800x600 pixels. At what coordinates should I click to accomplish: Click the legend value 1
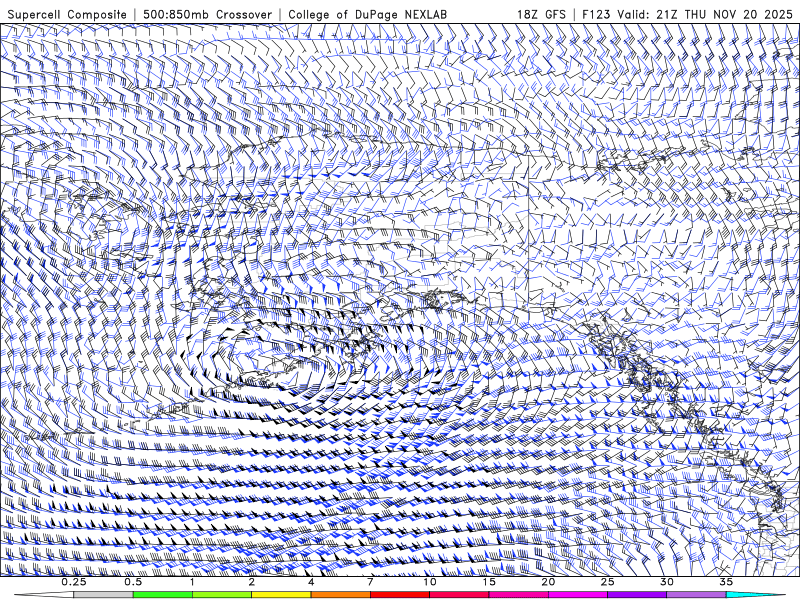[192, 582]
